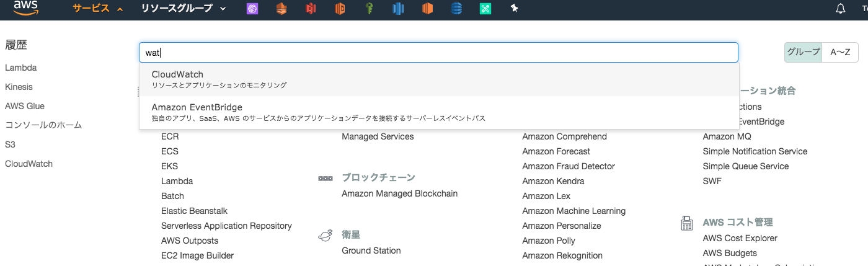Click the AWS cost management calculator icon
The width and height of the screenshot is (868, 266).
[x=686, y=223]
